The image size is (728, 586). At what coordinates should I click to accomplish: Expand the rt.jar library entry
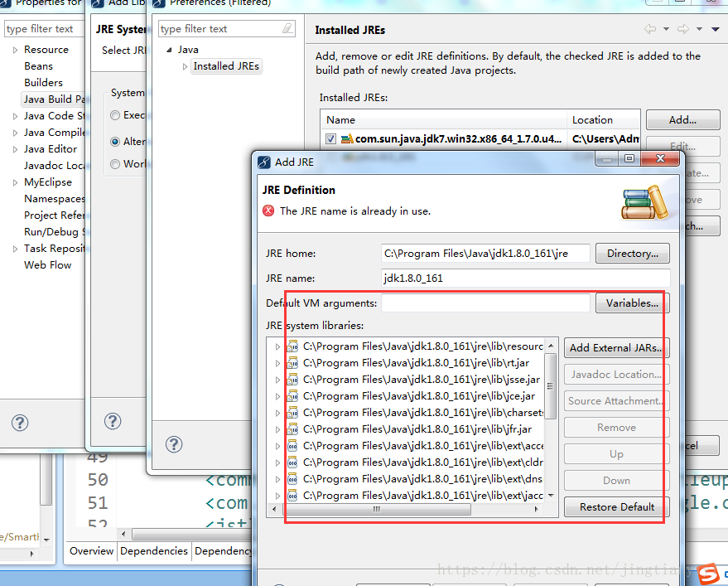point(277,363)
